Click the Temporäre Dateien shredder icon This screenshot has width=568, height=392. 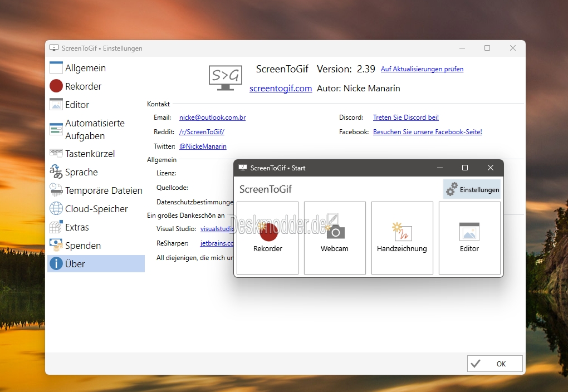point(56,190)
